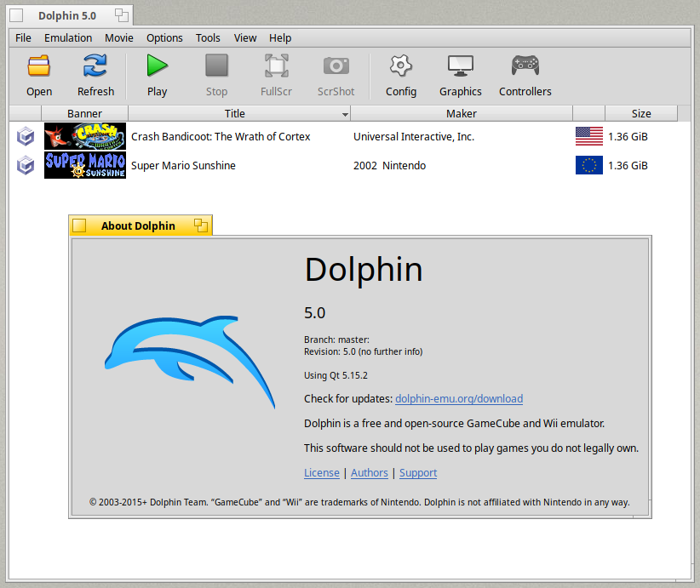Open the Emulation menu
The width and height of the screenshot is (700, 588).
[x=68, y=38]
